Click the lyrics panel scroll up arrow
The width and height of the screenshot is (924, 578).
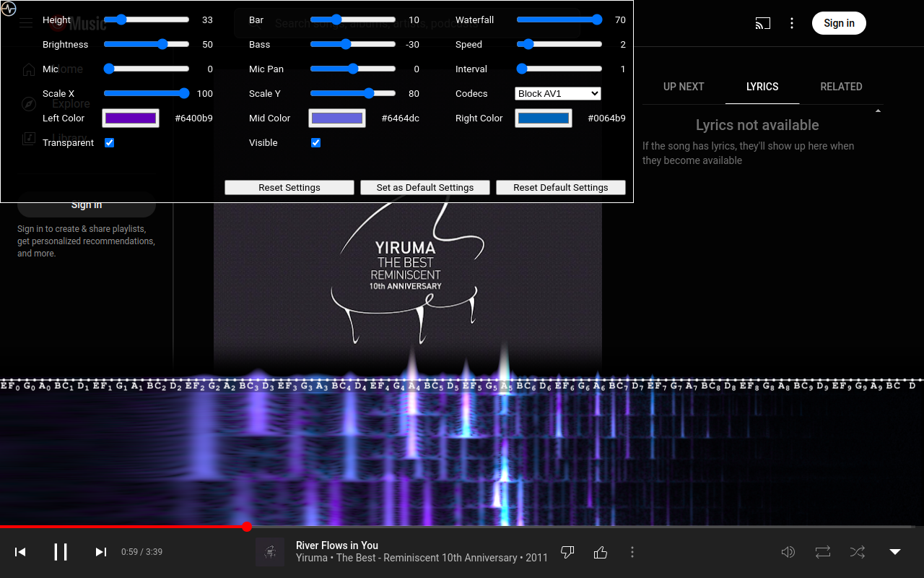click(878, 111)
